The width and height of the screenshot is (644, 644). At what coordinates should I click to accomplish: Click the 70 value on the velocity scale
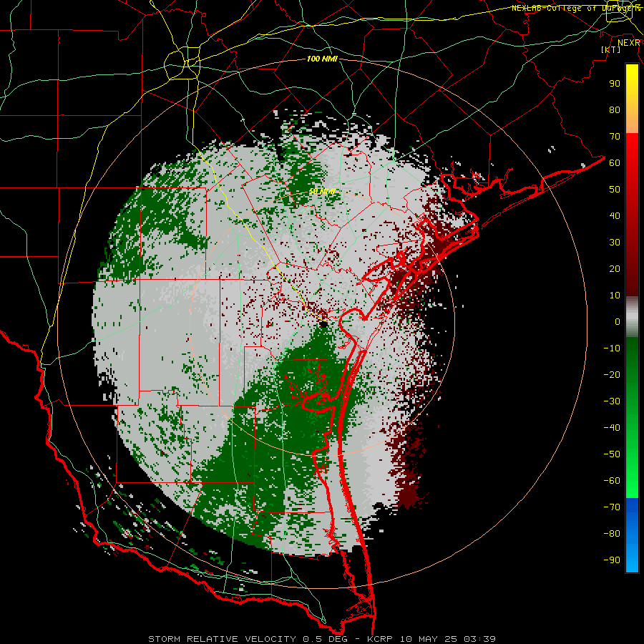(615, 137)
